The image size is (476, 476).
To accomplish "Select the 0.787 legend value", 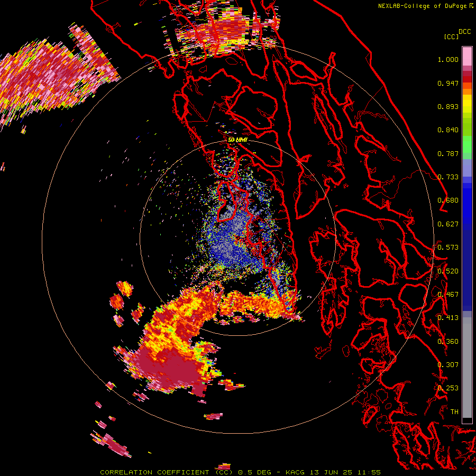I will (x=448, y=153).
